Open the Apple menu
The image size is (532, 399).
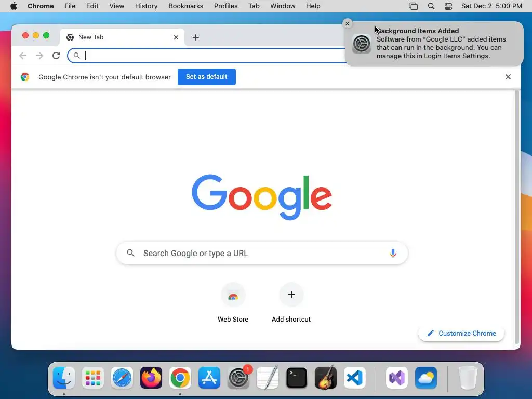[14, 6]
